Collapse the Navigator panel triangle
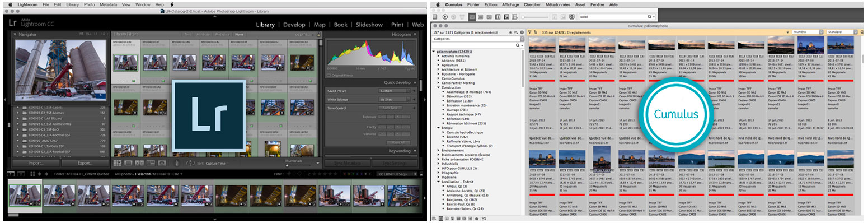This screenshot has width=868, height=223. tap(15, 34)
